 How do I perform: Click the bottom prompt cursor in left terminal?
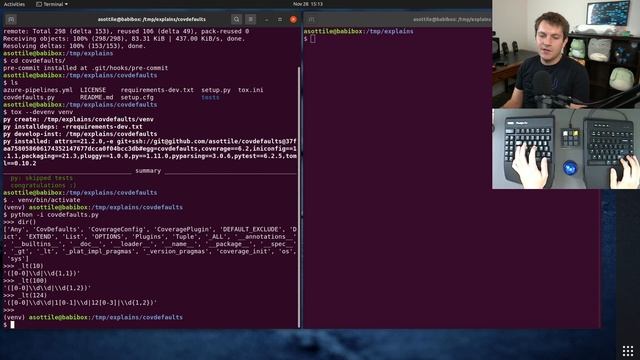[x=13, y=324]
